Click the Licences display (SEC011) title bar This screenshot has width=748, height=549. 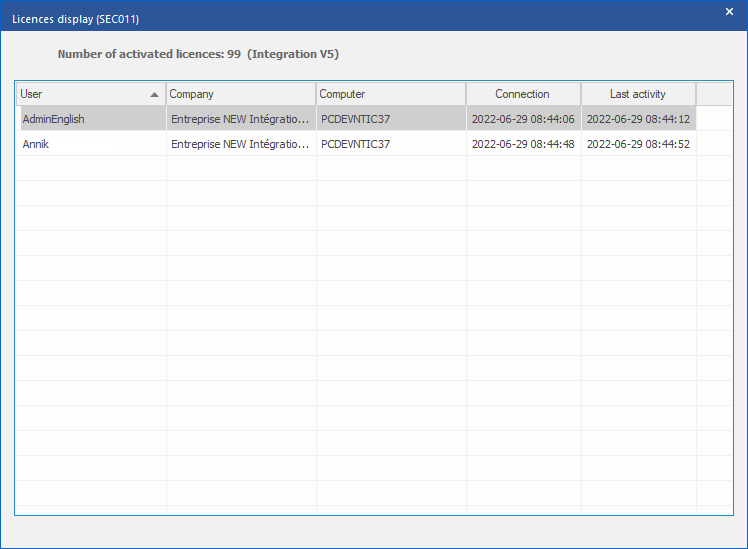point(300,15)
